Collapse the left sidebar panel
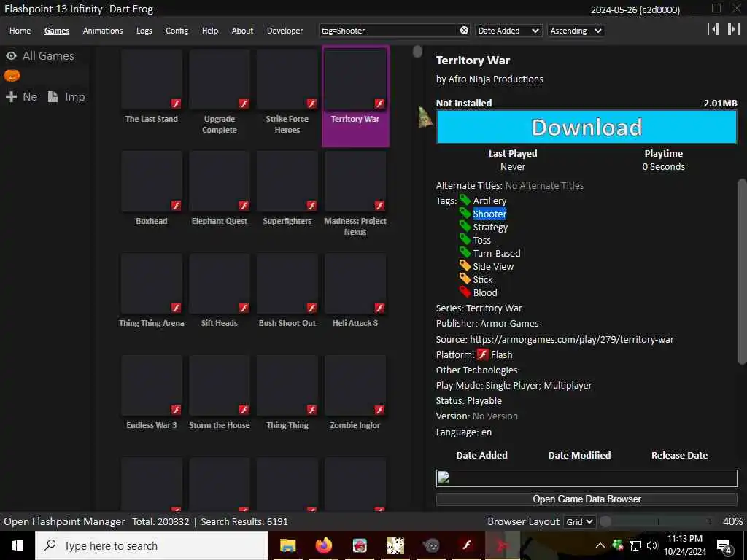The height and width of the screenshot is (560, 747). pos(713,29)
